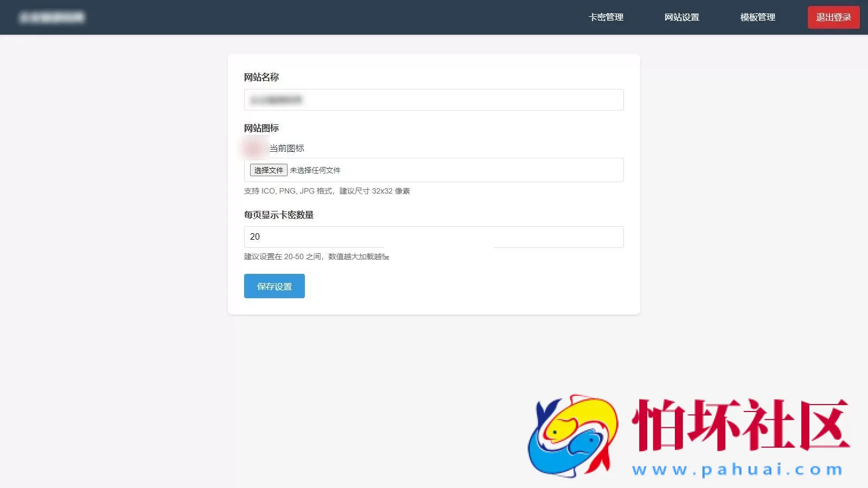
Task: Click inside the 网站名称 text input
Action: 433,100
